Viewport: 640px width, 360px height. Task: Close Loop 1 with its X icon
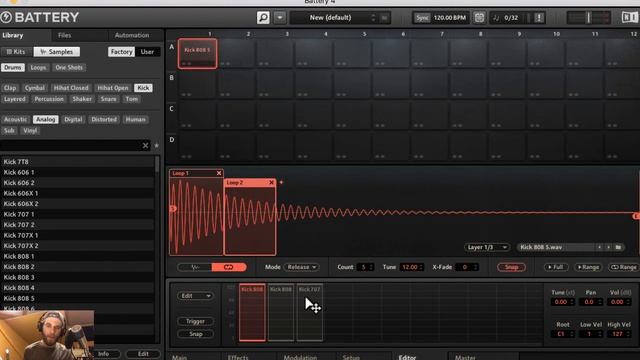(219, 173)
